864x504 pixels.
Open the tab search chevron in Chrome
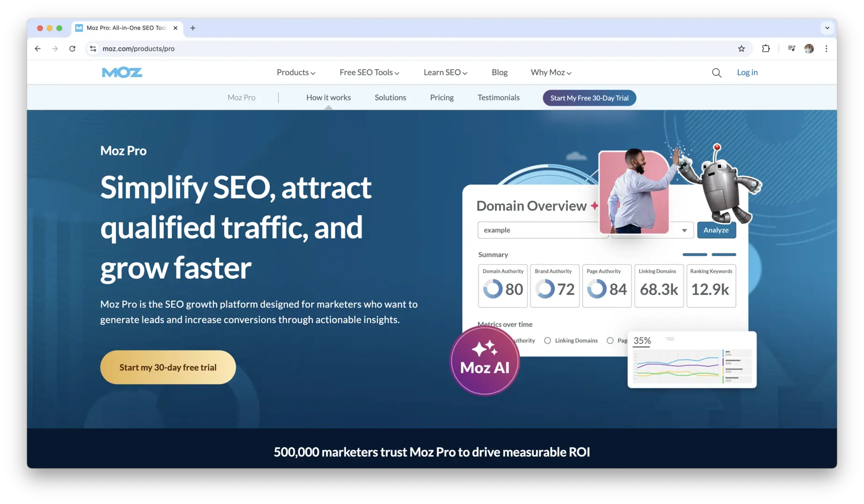coord(827,28)
